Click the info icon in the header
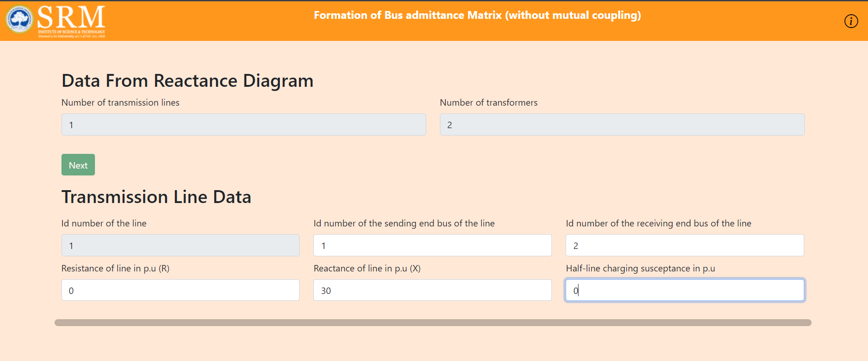Viewport: 868px width, 361px height. pyautogui.click(x=851, y=21)
